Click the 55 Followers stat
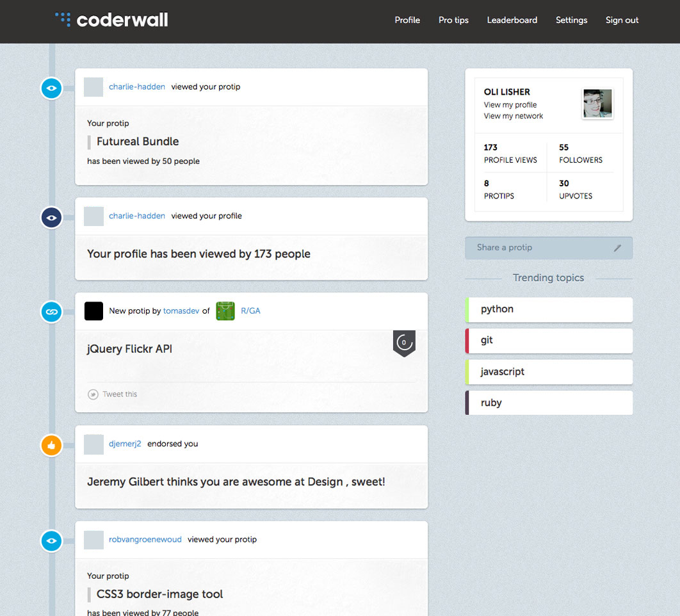Image resolution: width=680 pixels, height=616 pixels. pyautogui.click(x=581, y=154)
